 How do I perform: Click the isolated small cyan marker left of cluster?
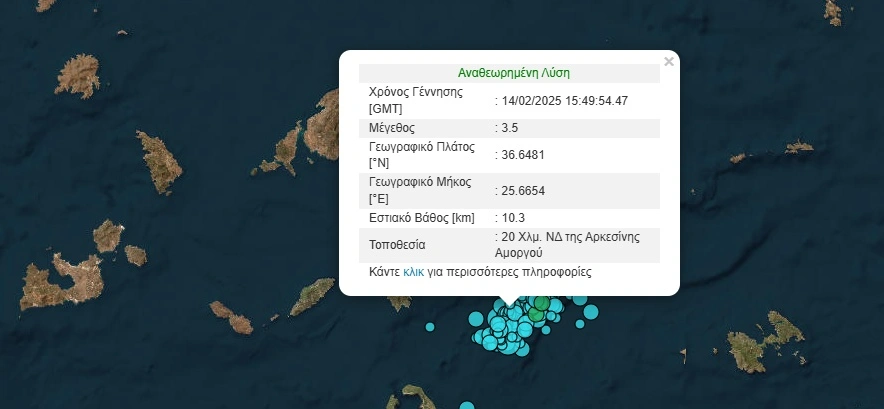click(x=431, y=326)
